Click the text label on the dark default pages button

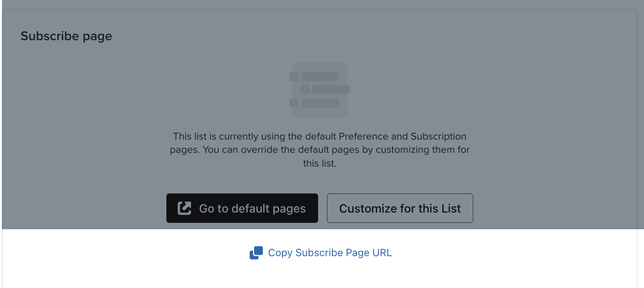click(x=252, y=208)
